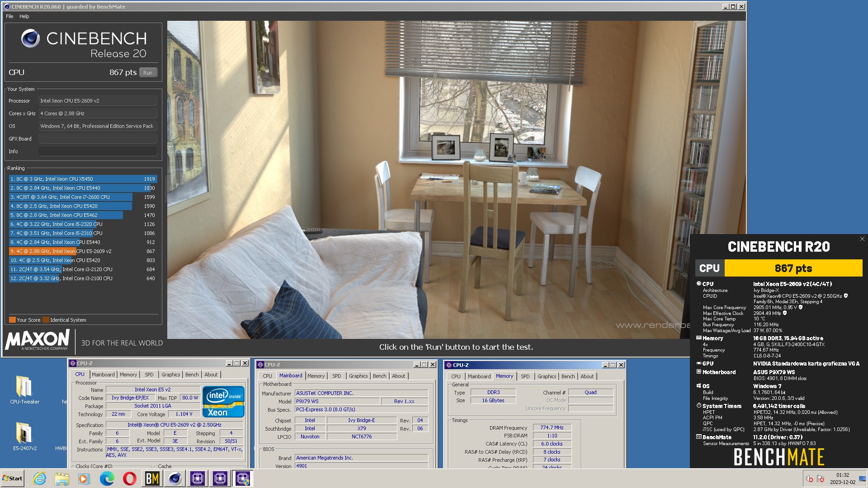Click first CPU-Z window title icon

[72, 363]
